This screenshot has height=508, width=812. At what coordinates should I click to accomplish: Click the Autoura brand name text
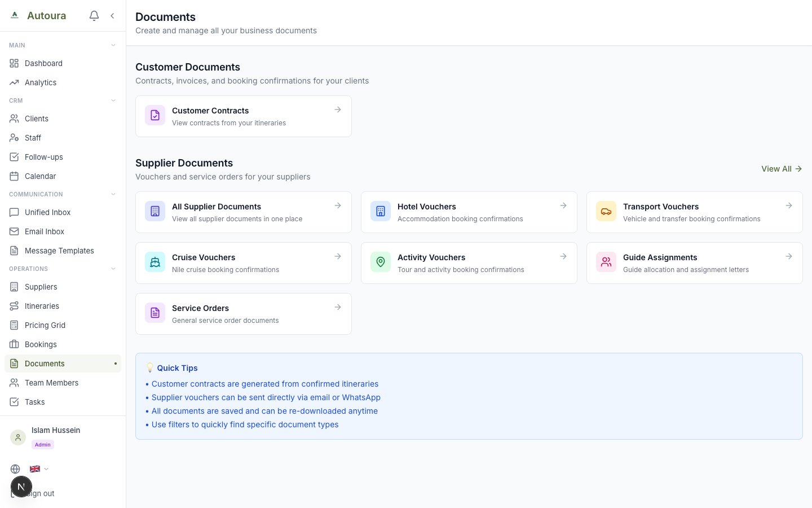(x=47, y=16)
